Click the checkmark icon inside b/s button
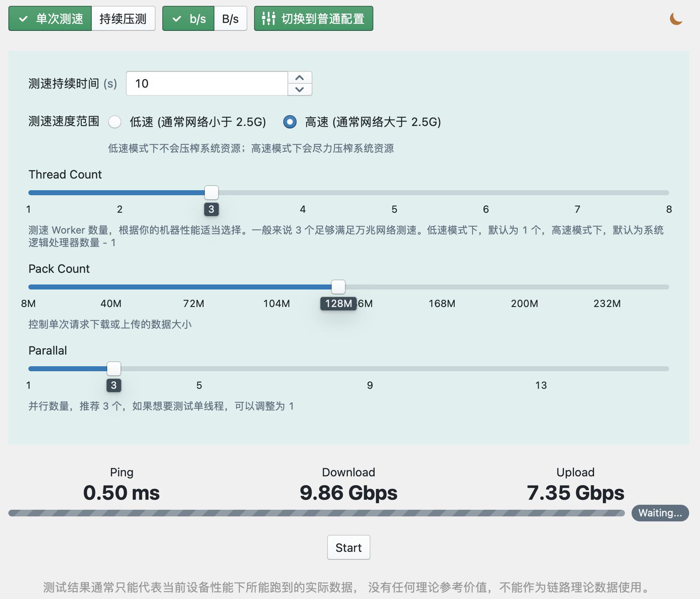Screen dimensions: 700x599 coord(177,18)
